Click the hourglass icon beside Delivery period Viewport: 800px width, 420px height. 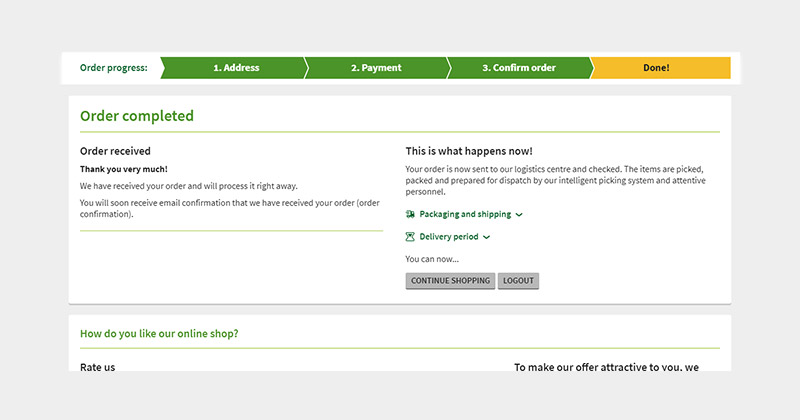410,237
